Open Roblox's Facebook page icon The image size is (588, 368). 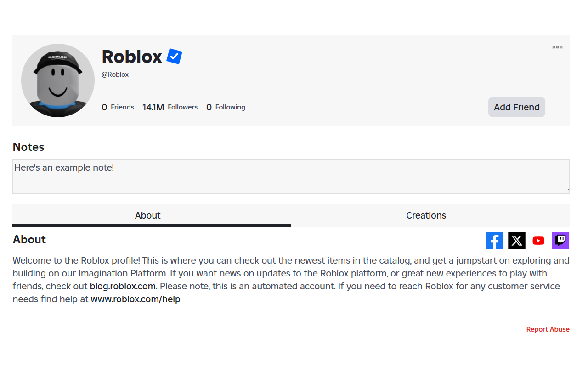(x=494, y=240)
